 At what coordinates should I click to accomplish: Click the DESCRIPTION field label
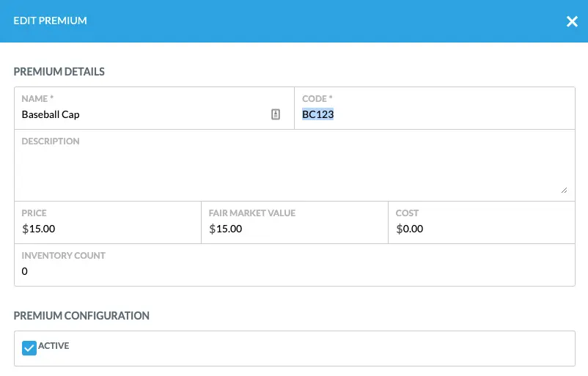[x=51, y=141]
